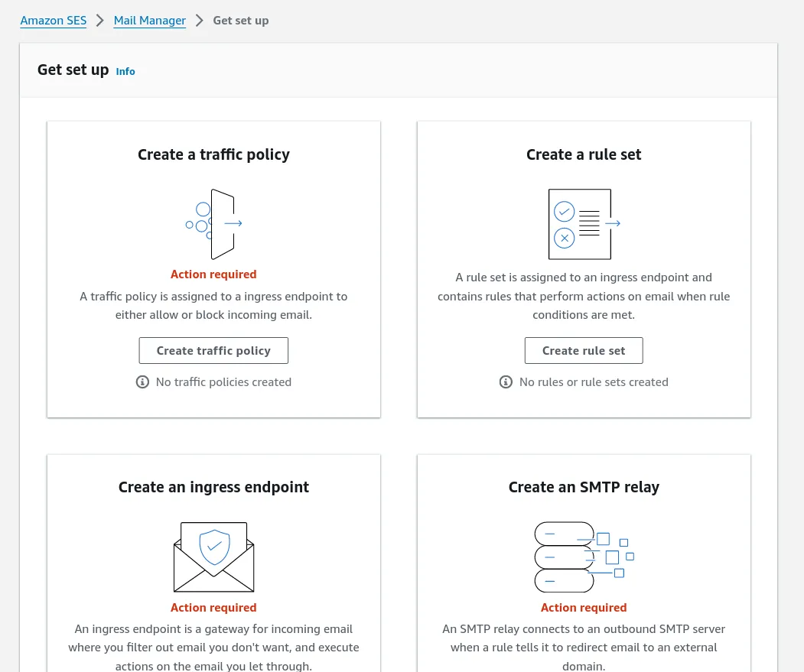Screen dimensions: 804x672
Task: Click the Create rule set button
Action: click(584, 351)
